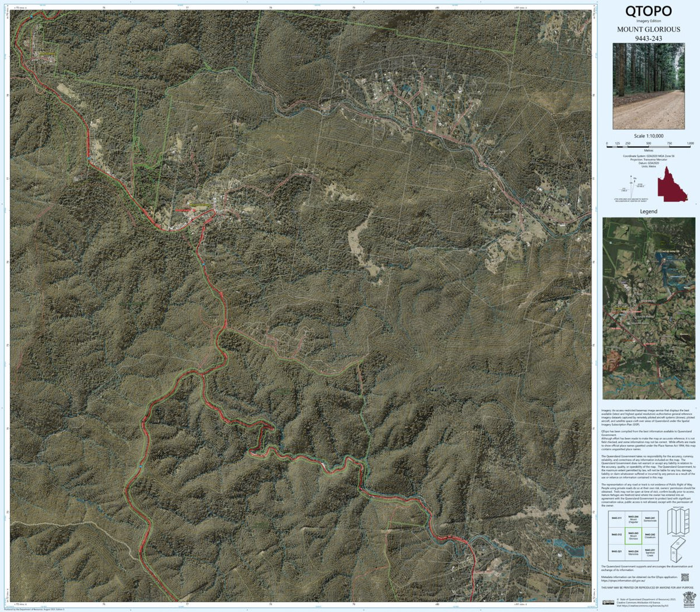Open the Mount Glorious cover photograph
The height and width of the screenshot is (612, 700).
(650, 87)
